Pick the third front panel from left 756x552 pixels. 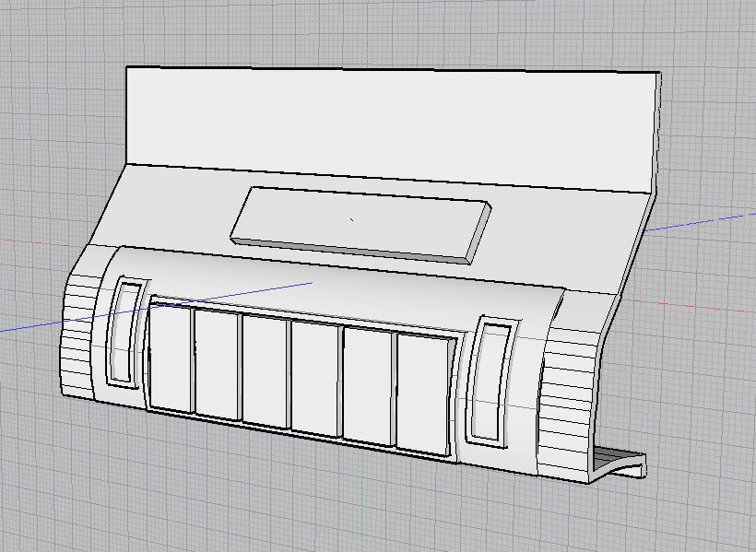pos(265,370)
